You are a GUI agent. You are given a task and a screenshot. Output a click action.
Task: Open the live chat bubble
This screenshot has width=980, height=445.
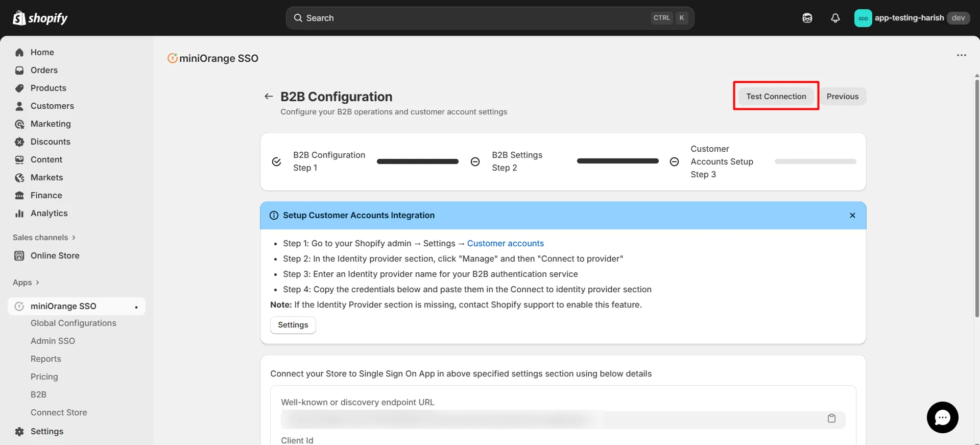(942, 417)
